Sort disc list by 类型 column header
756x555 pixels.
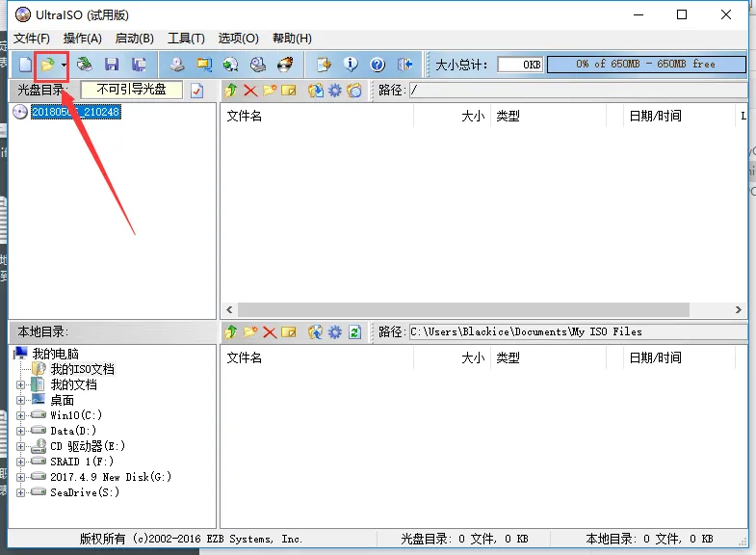pos(548,116)
